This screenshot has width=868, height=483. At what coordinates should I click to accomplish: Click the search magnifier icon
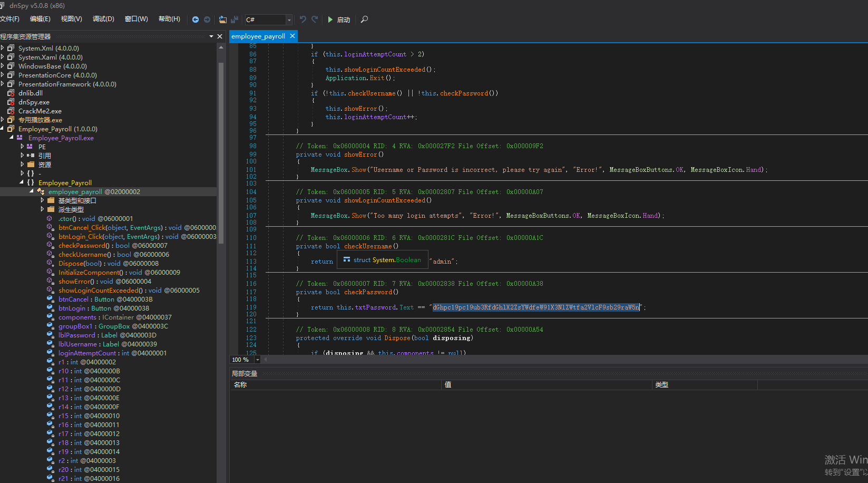pyautogui.click(x=364, y=20)
